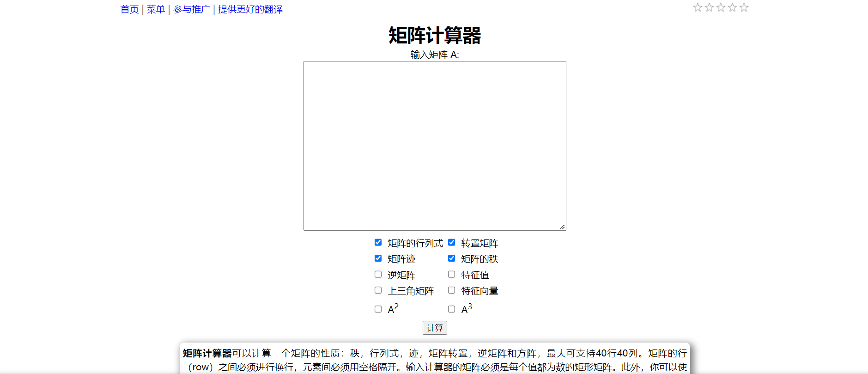
Task: Uncheck the 矩阵的秩 checkbox
Action: (451, 258)
